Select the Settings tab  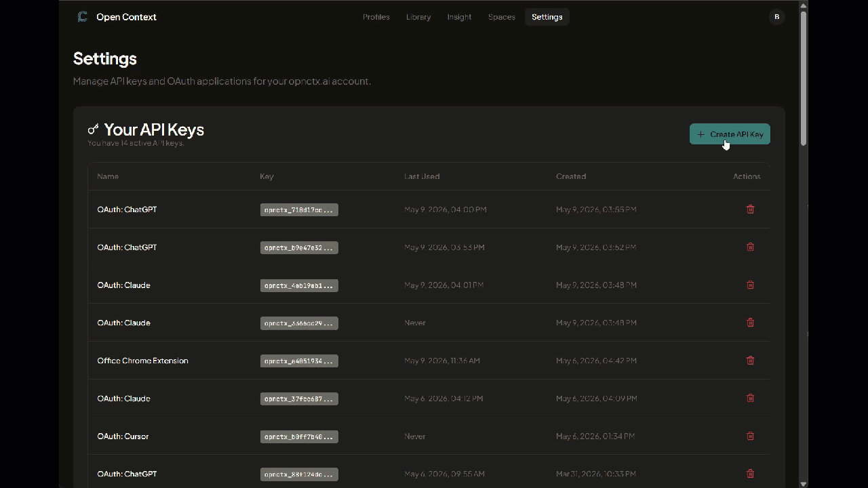[547, 17]
